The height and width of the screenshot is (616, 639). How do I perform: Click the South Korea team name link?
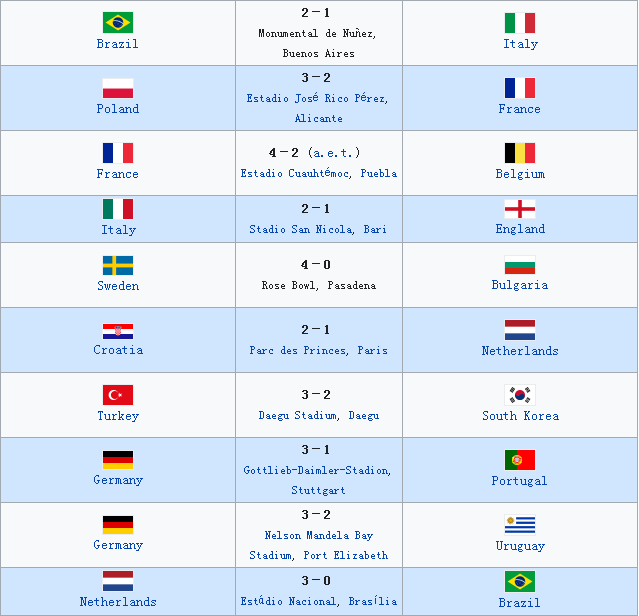[520, 416]
